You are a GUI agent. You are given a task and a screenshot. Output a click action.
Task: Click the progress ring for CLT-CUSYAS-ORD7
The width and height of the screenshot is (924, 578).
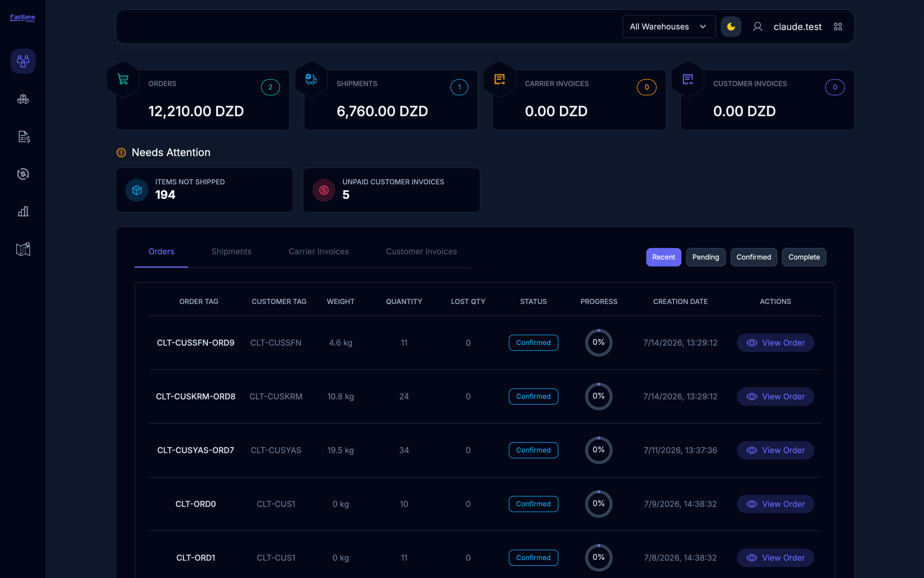tap(599, 450)
